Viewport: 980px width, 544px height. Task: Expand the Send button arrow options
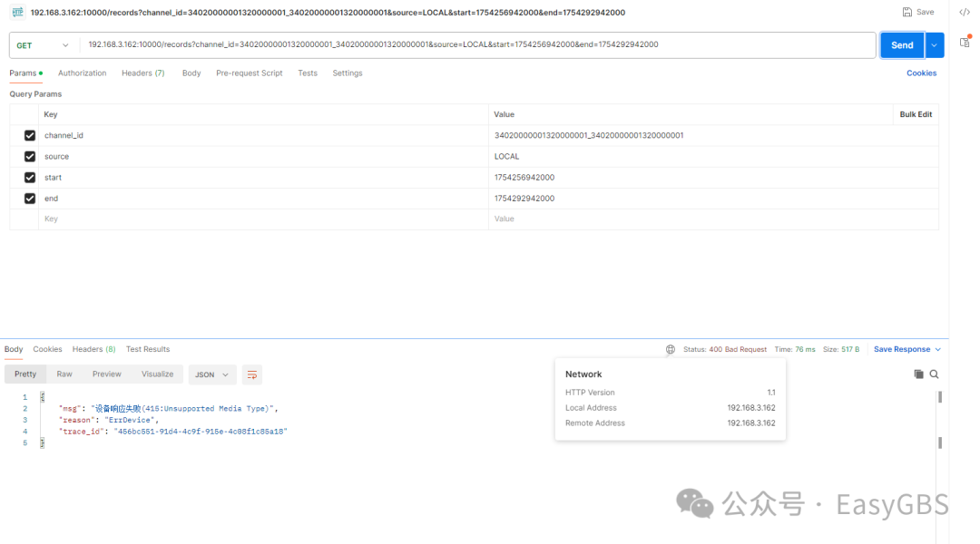point(935,45)
